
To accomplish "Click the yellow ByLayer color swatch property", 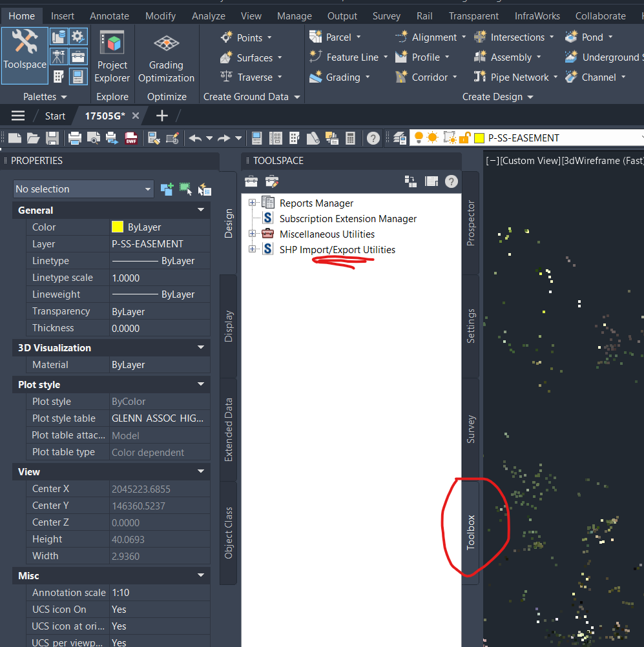I will [118, 227].
